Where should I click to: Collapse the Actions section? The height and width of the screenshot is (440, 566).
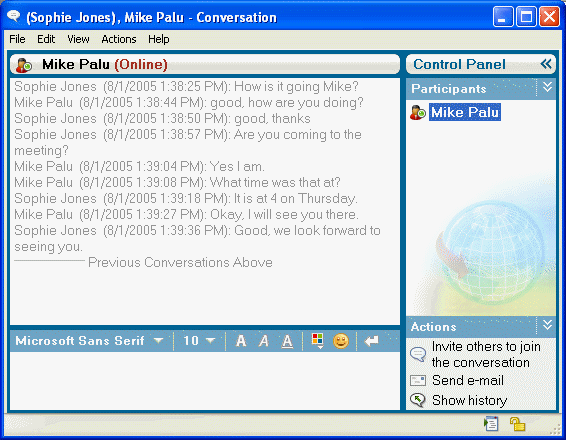coord(548,325)
